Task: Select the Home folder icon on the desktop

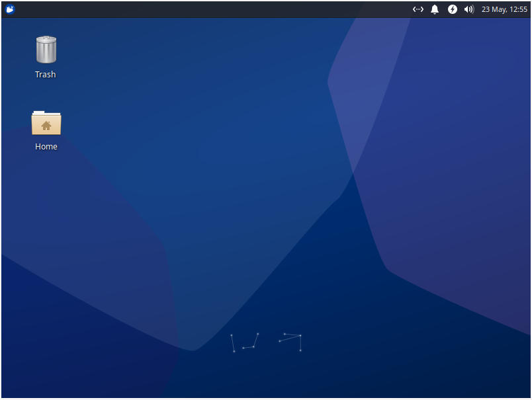Action: coord(46,124)
